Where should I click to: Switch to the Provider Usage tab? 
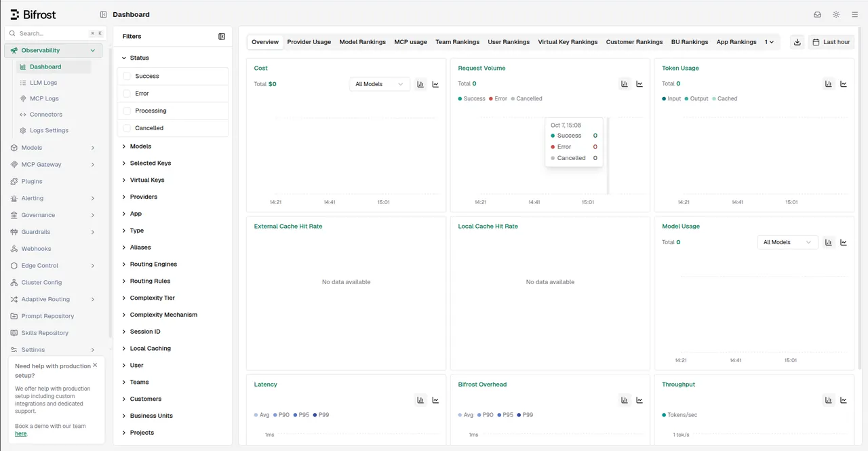pyautogui.click(x=309, y=42)
